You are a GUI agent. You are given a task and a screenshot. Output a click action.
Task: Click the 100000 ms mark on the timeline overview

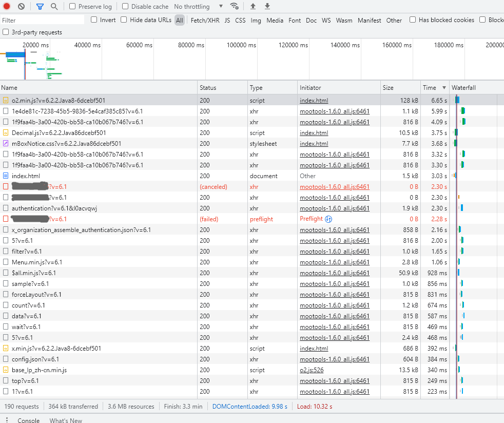click(241, 45)
